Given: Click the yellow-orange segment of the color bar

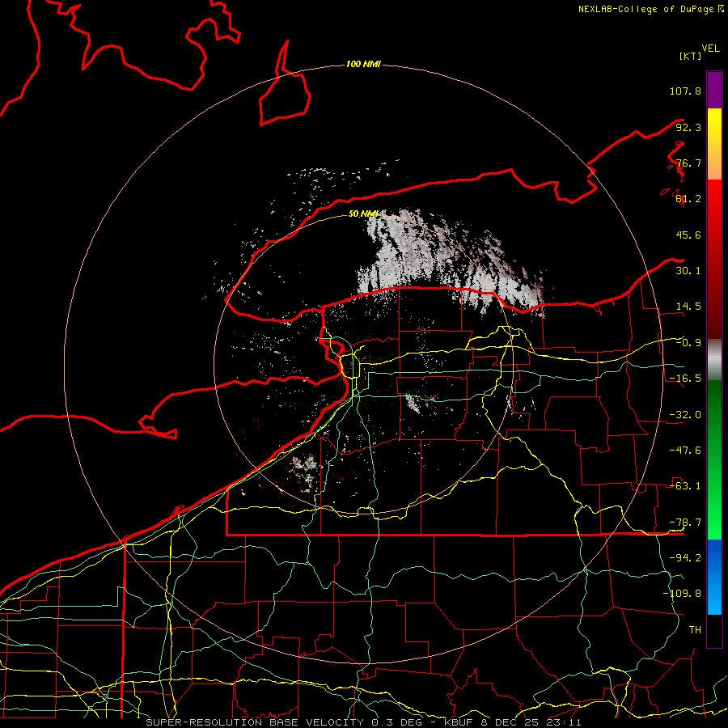Looking at the screenshot, I should click(x=714, y=144).
